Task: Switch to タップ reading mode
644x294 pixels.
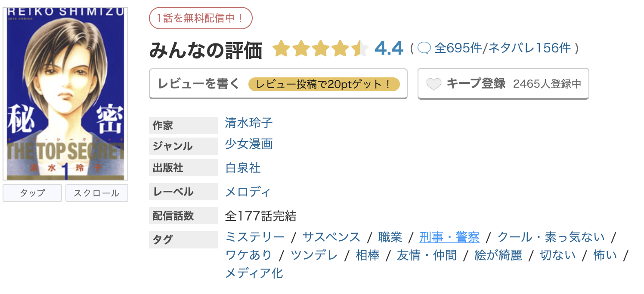Action: click(32, 193)
